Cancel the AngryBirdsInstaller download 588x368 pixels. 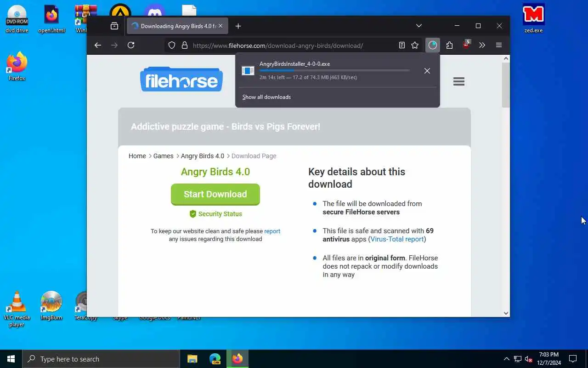pyautogui.click(x=427, y=71)
